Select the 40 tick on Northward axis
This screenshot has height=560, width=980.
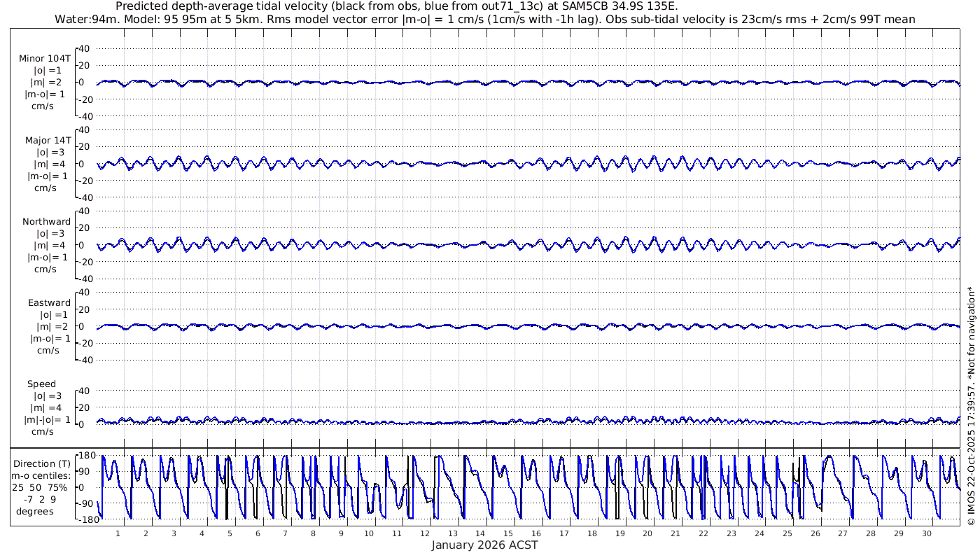84,211
